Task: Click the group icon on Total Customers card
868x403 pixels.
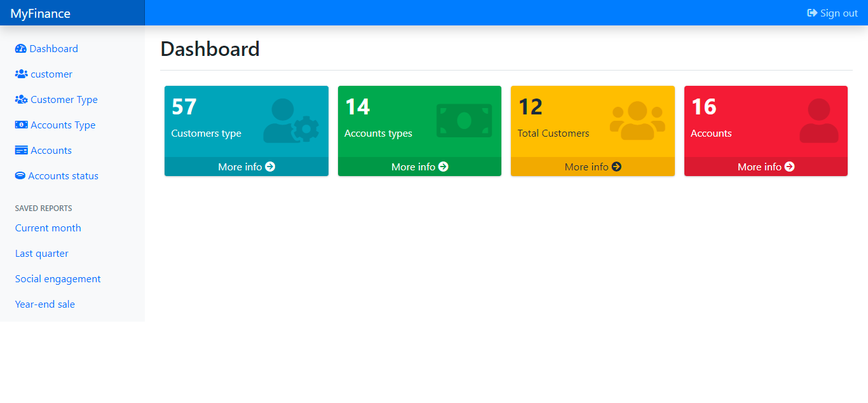Action: pyautogui.click(x=637, y=120)
